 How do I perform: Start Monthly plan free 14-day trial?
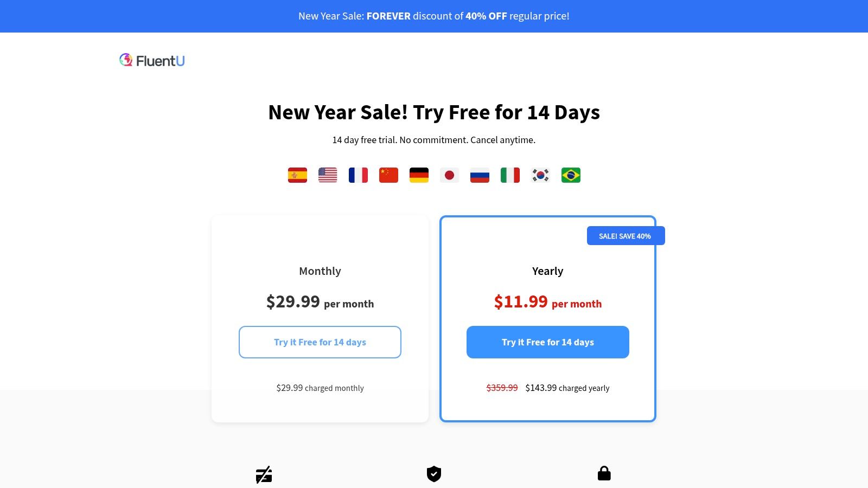tap(320, 342)
